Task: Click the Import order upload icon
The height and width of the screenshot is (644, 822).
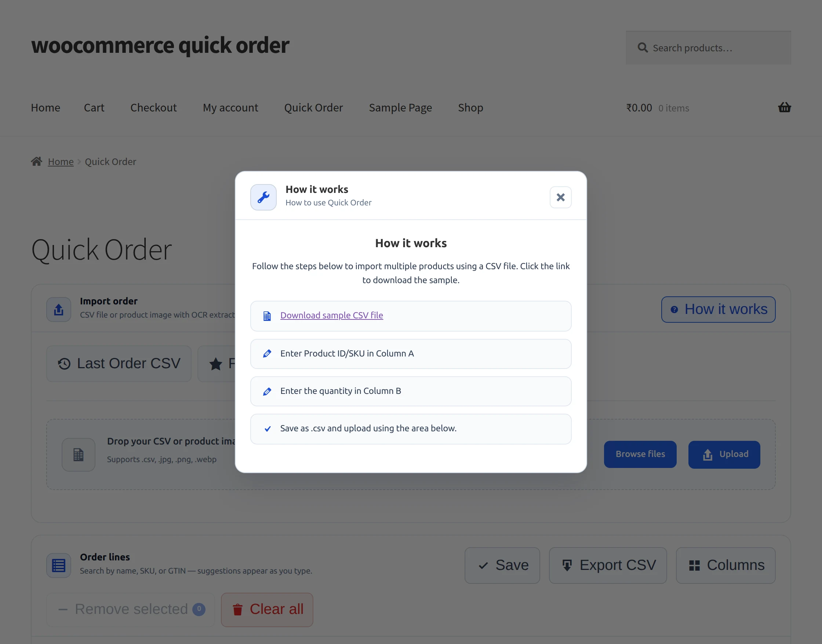Action: pyautogui.click(x=58, y=310)
